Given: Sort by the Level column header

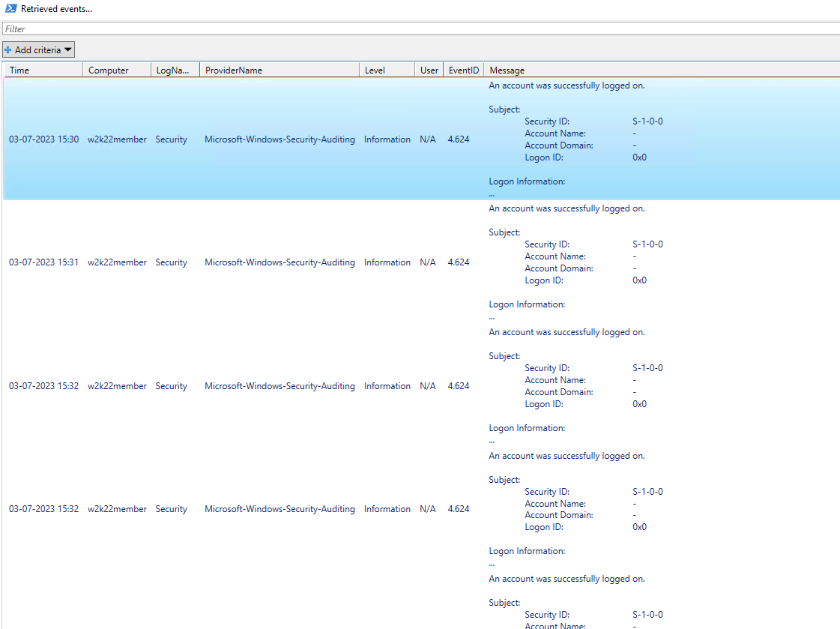Looking at the screenshot, I should point(387,70).
